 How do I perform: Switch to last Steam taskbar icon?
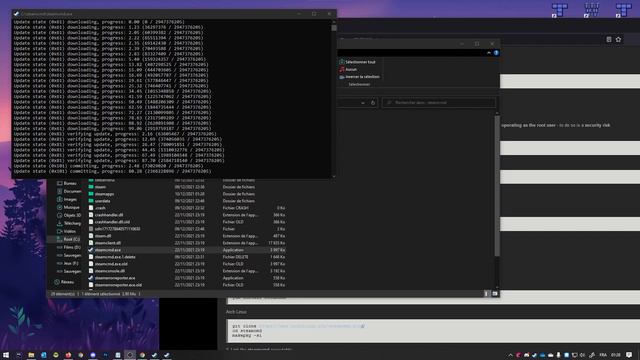[167, 355]
